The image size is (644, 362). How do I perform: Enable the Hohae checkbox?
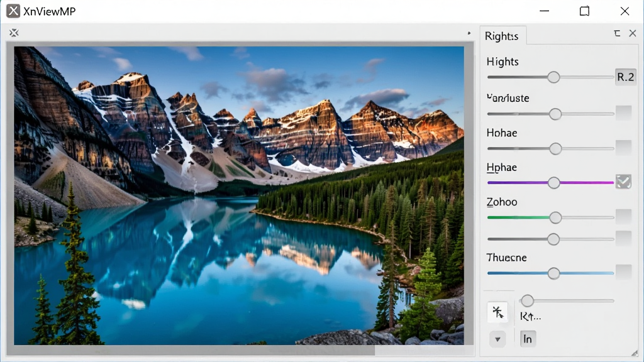(x=623, y=147)
